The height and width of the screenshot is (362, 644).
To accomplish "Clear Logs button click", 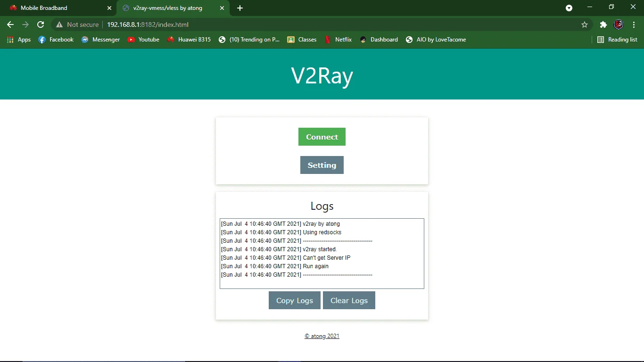I will point(349,300).
